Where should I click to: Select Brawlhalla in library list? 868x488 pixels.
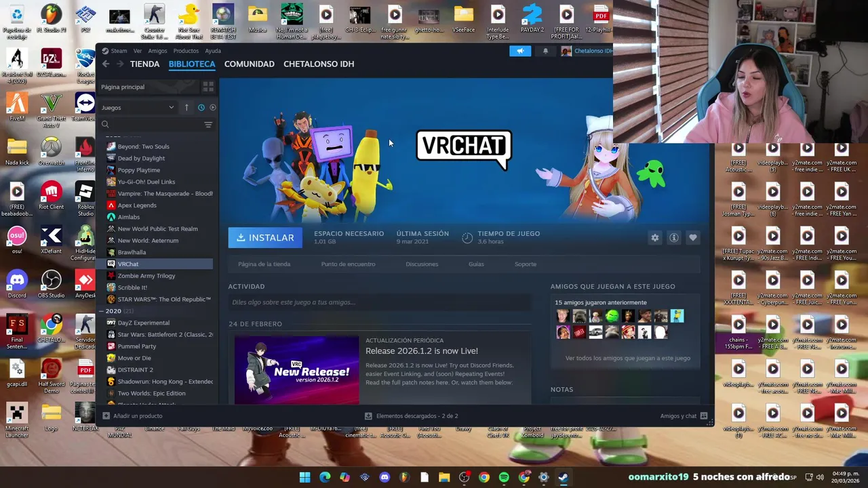132,252
